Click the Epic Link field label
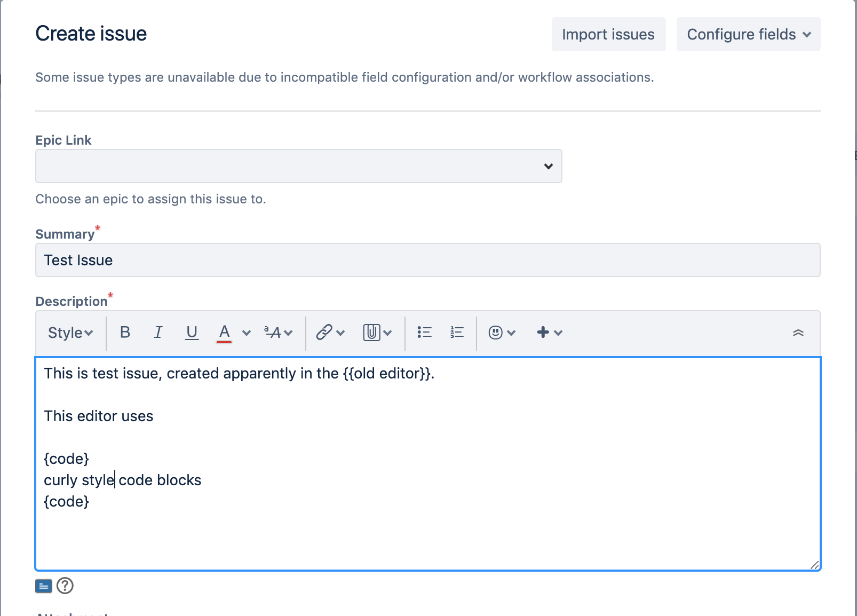857x616 pixels. pyautogui.click(x=64, y=140)
